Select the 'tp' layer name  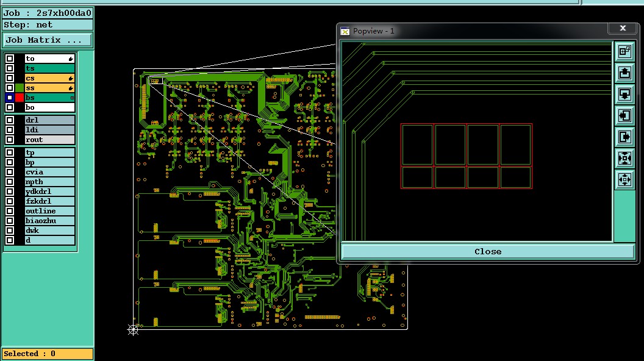click(x=49, y=152)
